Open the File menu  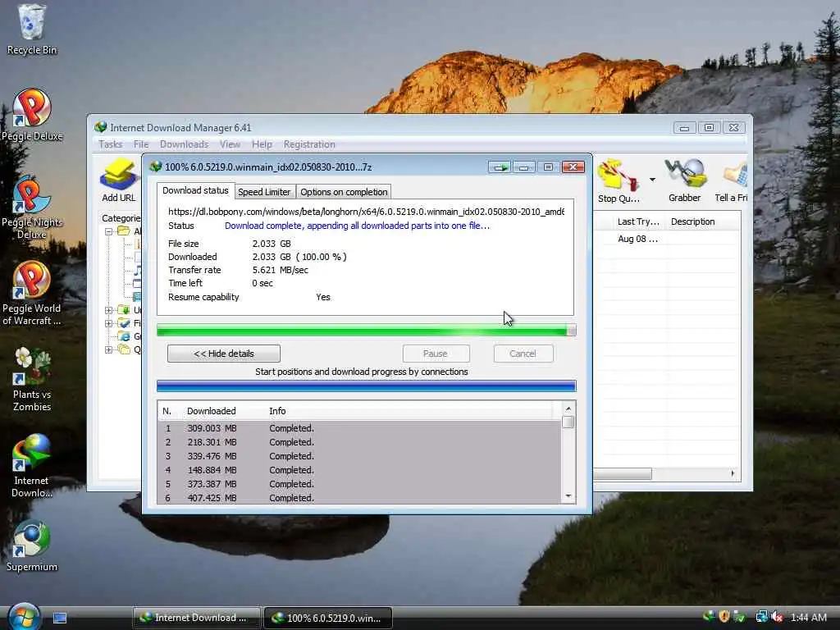coord(141,144)
